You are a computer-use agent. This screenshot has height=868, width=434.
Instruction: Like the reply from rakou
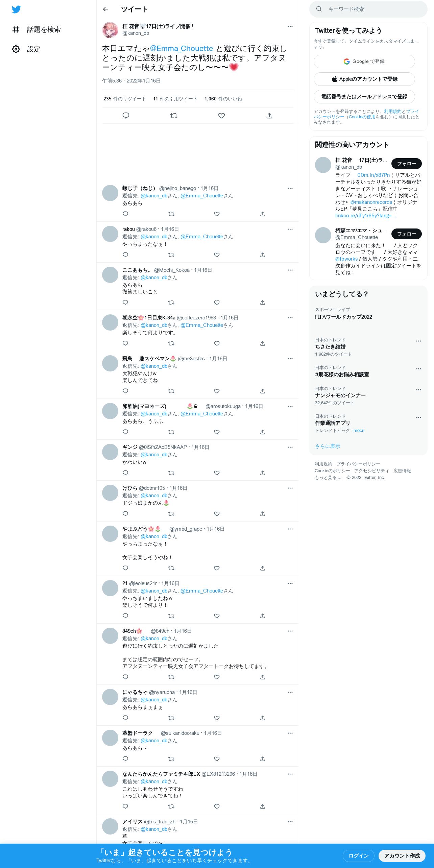tap(217, 255)
